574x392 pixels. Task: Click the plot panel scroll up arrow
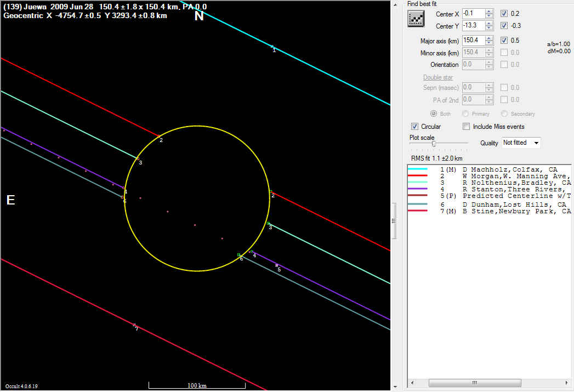[395, 5]
